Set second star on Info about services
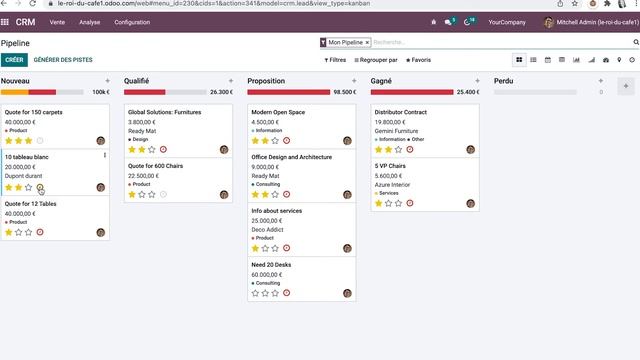 [x=265, y=248]
